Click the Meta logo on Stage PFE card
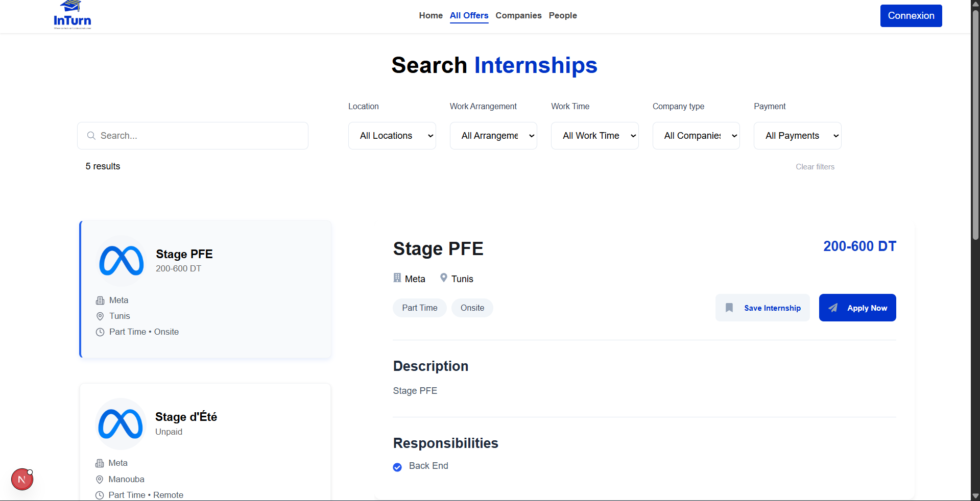 [122, 261]
